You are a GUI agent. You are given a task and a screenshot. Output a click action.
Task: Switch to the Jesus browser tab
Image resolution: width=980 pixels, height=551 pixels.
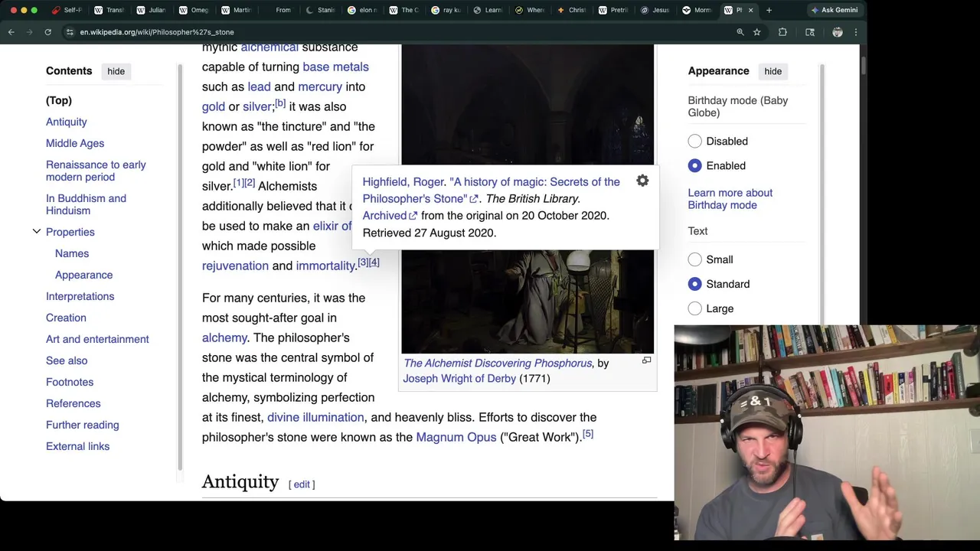(x=655, y=10)
